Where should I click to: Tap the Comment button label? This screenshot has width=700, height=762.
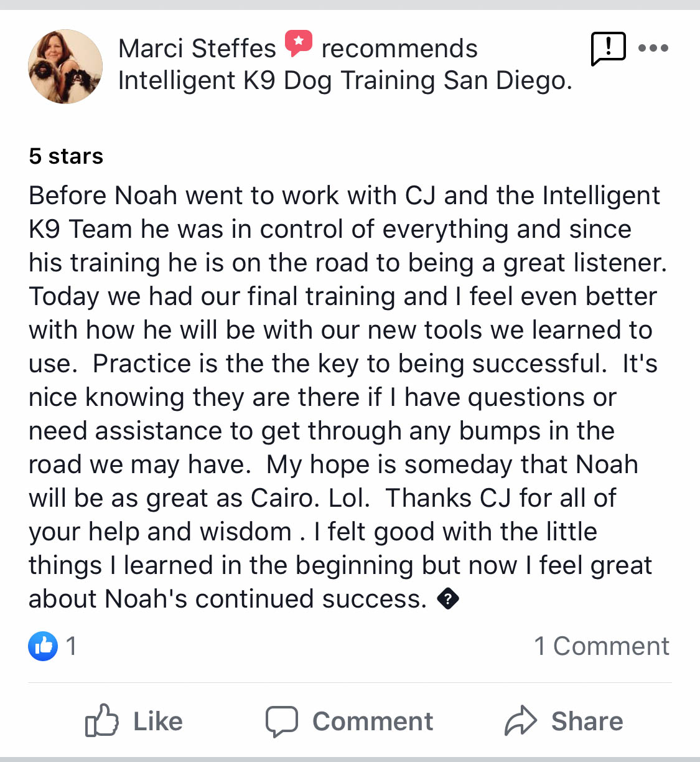pyautogui.click(x=372, y=722)
